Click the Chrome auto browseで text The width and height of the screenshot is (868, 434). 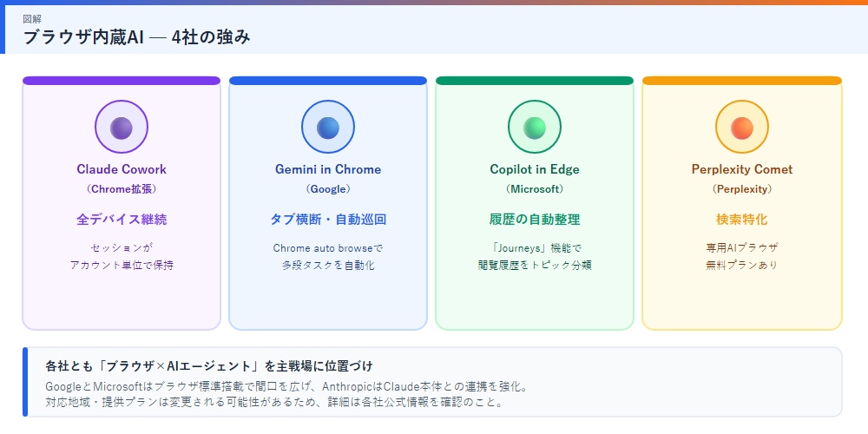click(x=328, y=247)
